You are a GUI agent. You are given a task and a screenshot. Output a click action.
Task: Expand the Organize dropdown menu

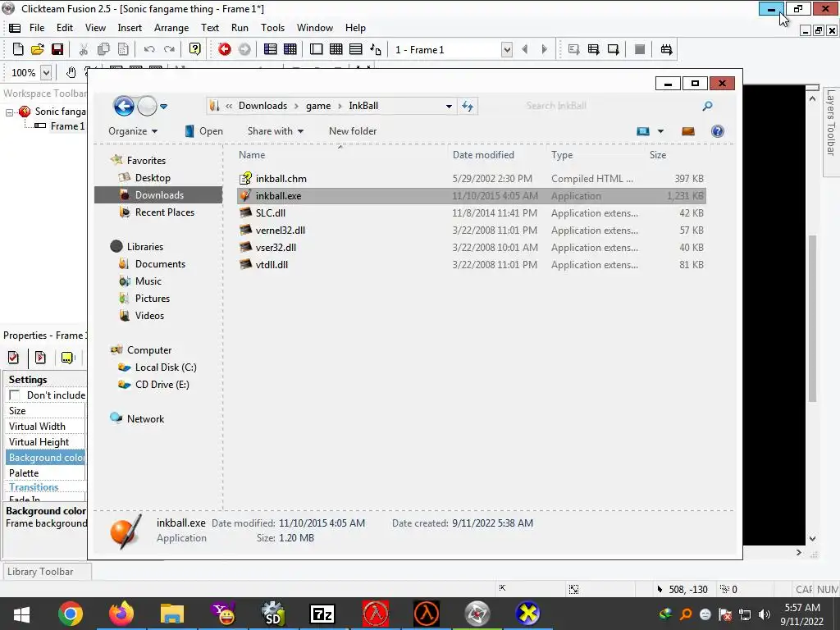133,131
